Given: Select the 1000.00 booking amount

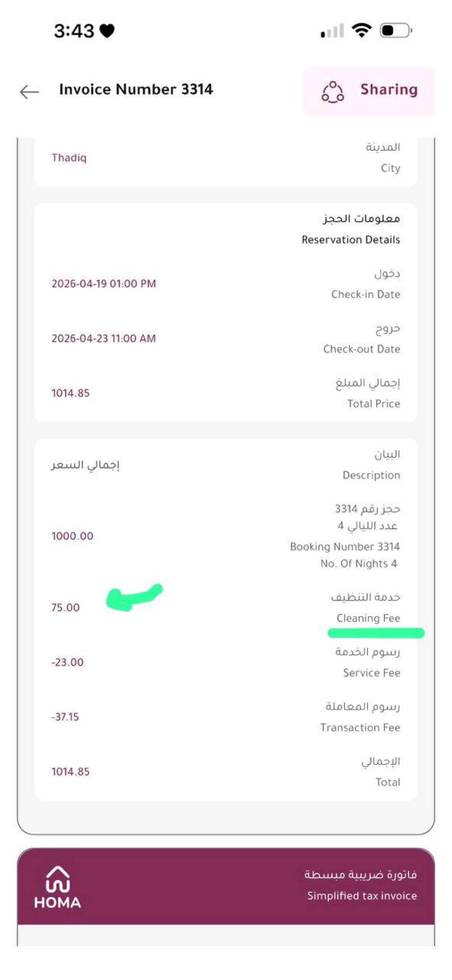Looking at the screenshot, I should pos(72,536).
